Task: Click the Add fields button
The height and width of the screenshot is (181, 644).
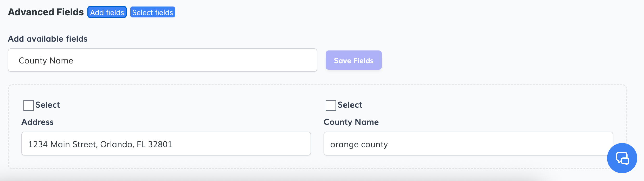Action: click(107, 12)
